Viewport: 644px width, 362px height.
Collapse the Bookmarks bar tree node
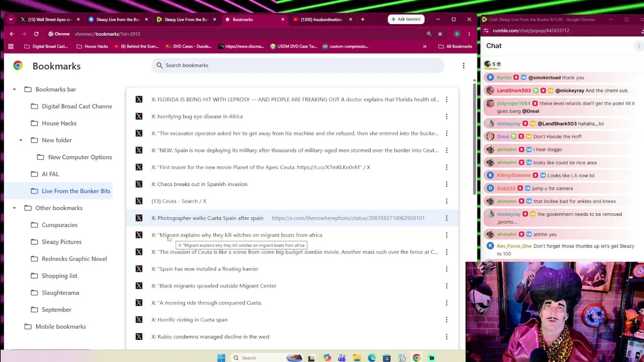[x=14, y=89]
